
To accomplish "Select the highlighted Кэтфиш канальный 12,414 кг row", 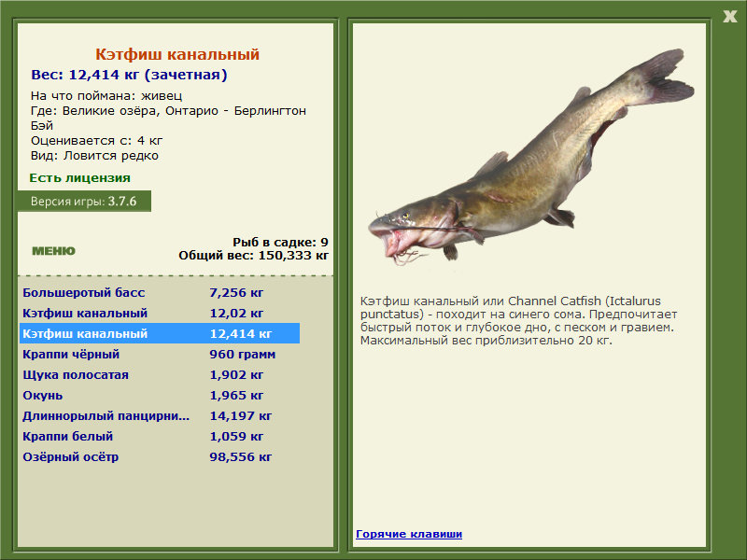I will (x=160, y=333).
